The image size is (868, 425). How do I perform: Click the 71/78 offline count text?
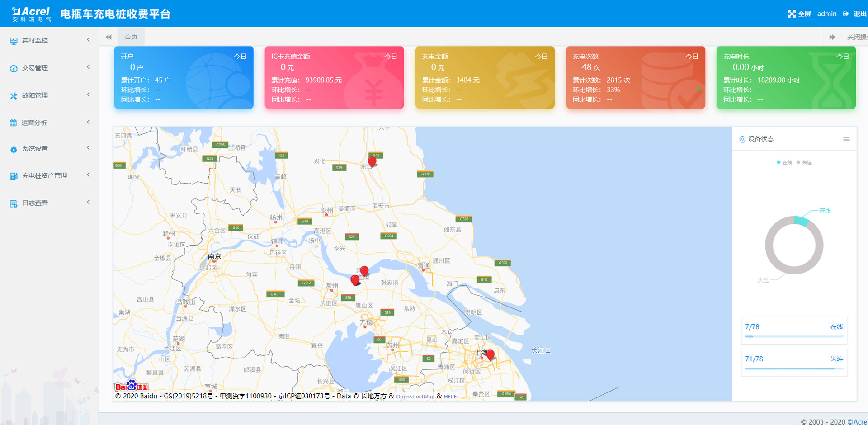(754, 359)
